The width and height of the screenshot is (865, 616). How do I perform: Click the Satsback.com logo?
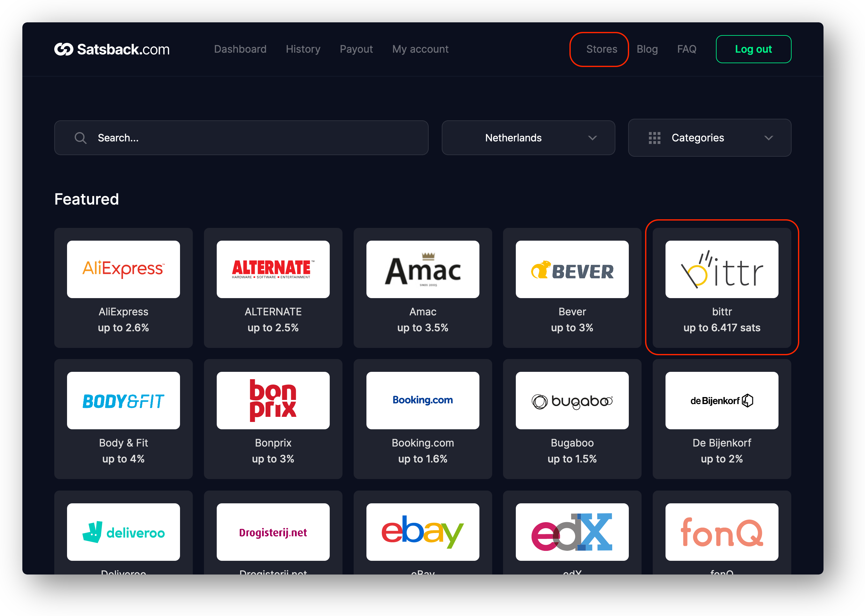pyautogui.click(x=112, y=49)
